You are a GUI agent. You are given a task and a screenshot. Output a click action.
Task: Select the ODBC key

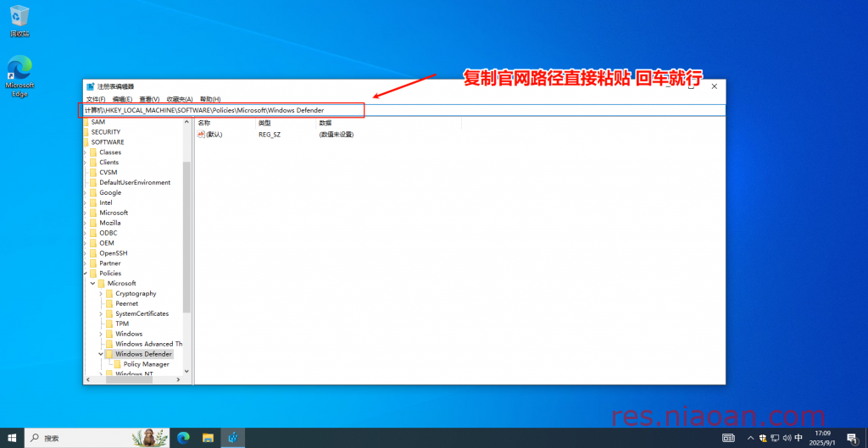108,233
